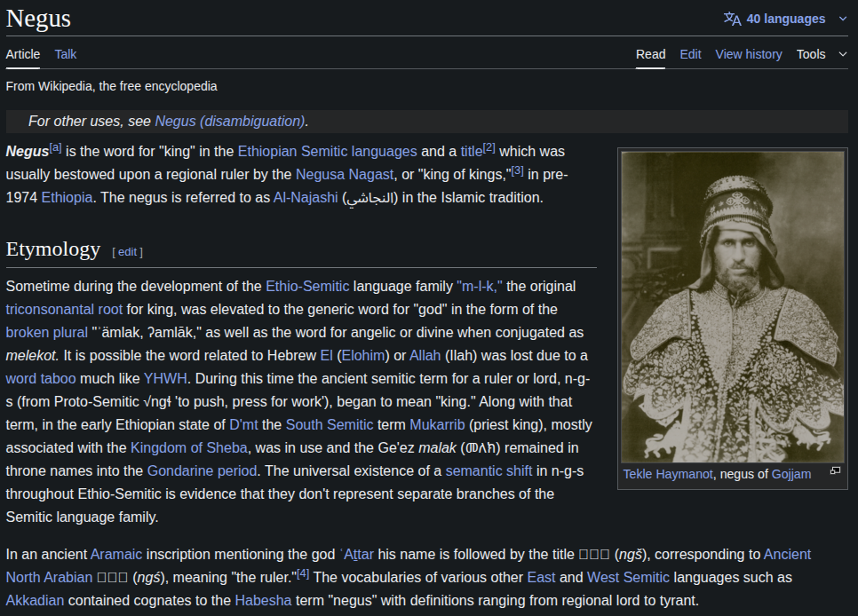Open the Kingdom of Sheba link

(189, 448)
